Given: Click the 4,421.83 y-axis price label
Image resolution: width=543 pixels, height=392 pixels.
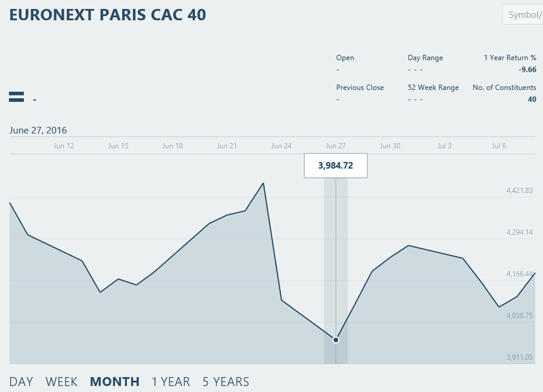Looking at the screenshot, I should 519,190.
